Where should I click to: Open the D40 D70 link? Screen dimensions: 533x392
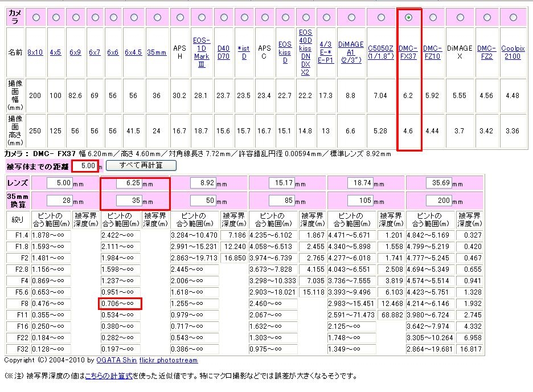coord(223,52)
